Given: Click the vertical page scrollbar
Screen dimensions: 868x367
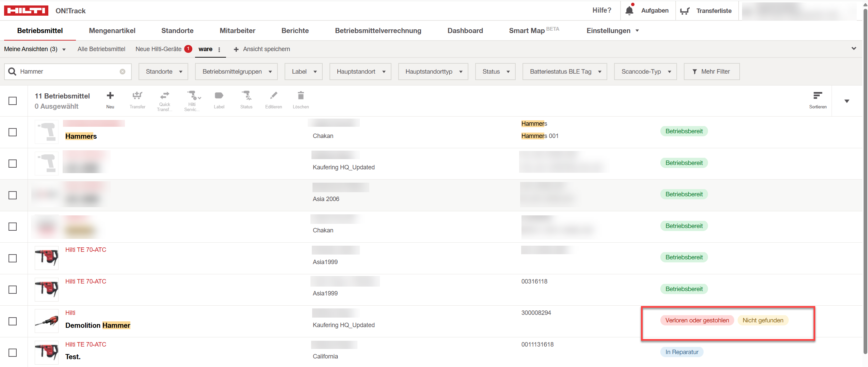Looking at the screenshot, I should click(x=865, y=181).
